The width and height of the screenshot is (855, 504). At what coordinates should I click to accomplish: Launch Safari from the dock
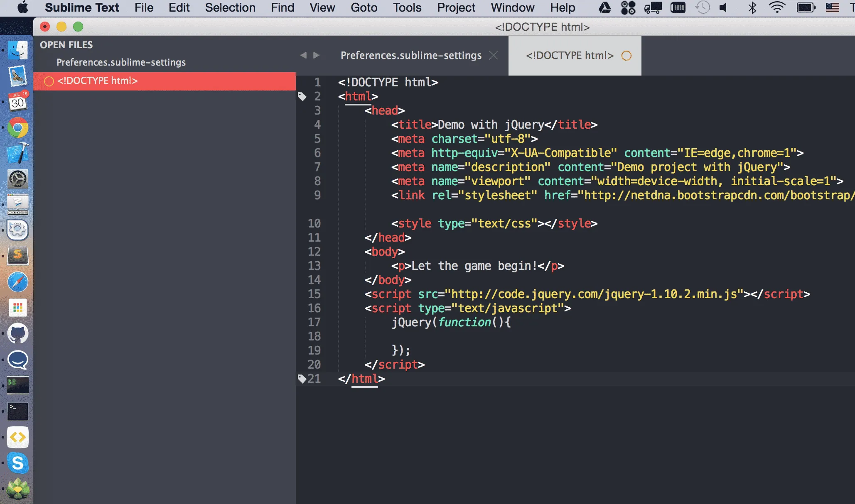(17, 281)
